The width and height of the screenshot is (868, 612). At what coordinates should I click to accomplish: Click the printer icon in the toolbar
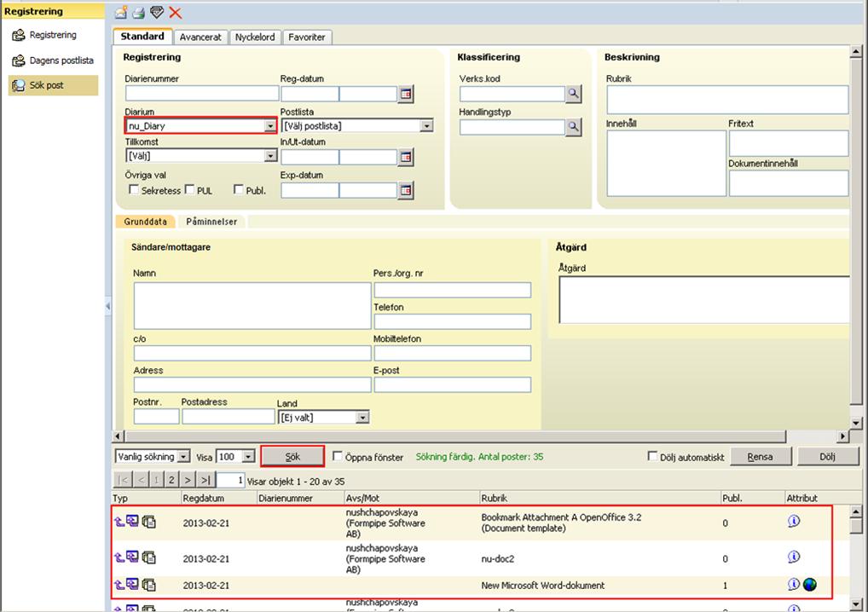[x=138, y=12]
